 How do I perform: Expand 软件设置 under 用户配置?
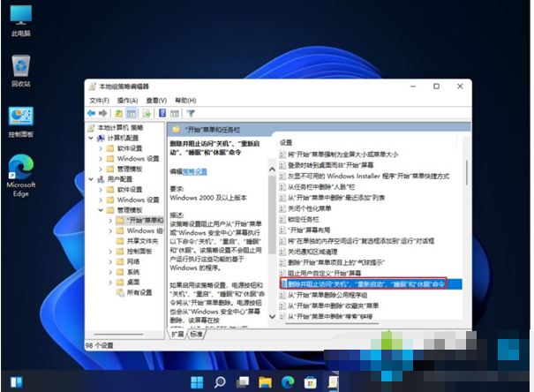pyautogui.click(x=101, y=190)
